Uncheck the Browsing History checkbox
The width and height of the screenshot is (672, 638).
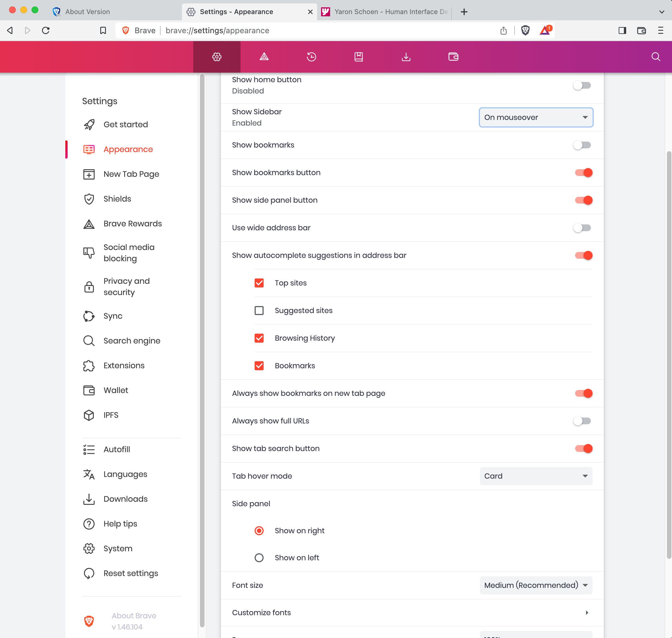[x=259, y=338]
